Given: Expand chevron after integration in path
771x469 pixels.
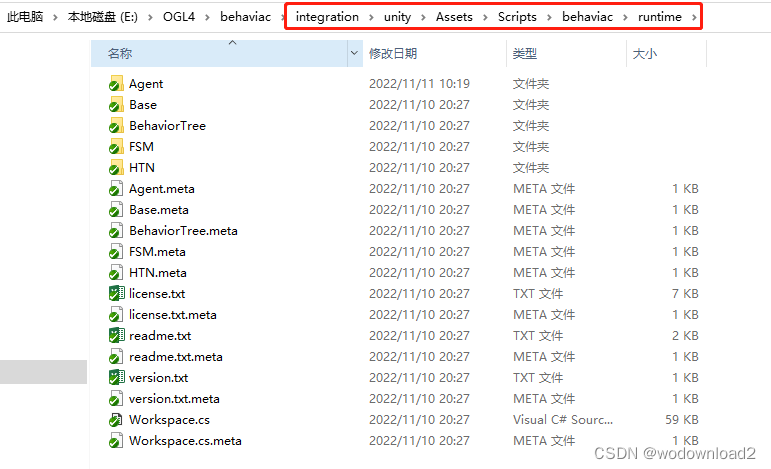Looking at the screenshot, I should [371, 17].
